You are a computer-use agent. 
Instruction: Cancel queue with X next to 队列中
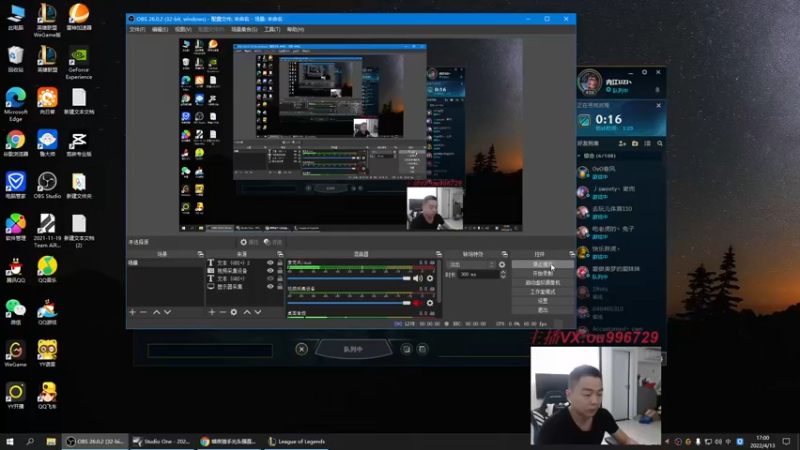click(302, 349)
